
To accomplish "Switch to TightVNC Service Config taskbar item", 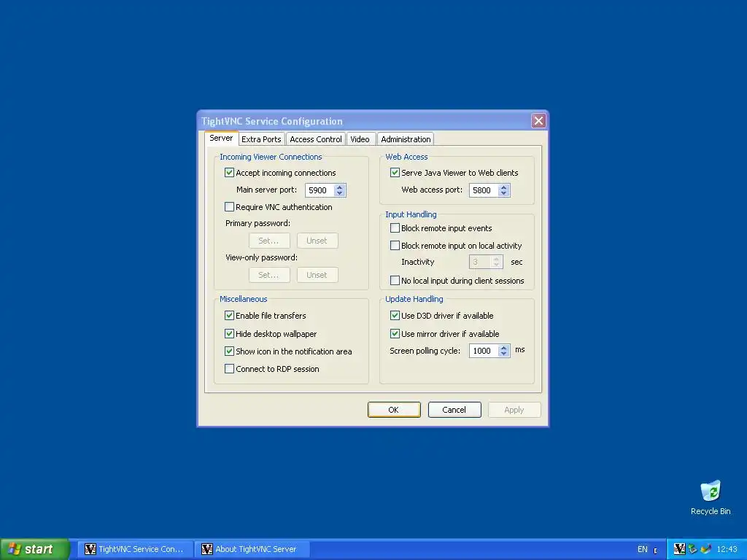I will pos(134,549).
